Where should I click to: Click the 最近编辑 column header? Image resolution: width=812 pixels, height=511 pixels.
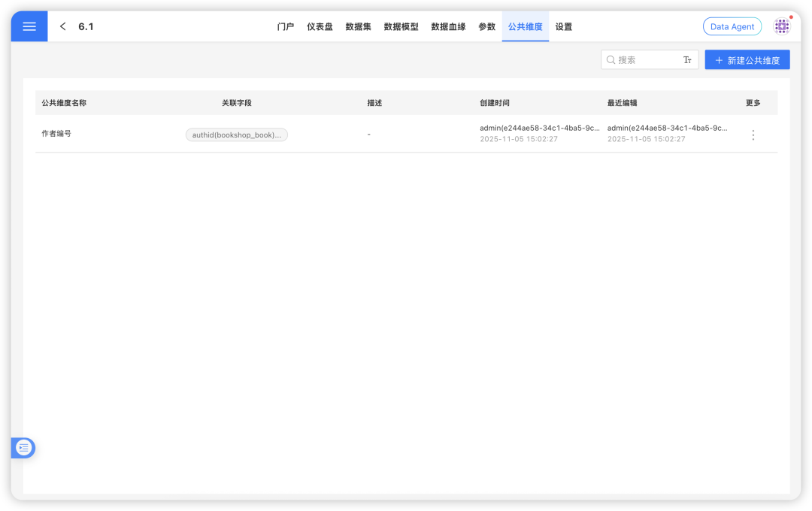[622, 103]
